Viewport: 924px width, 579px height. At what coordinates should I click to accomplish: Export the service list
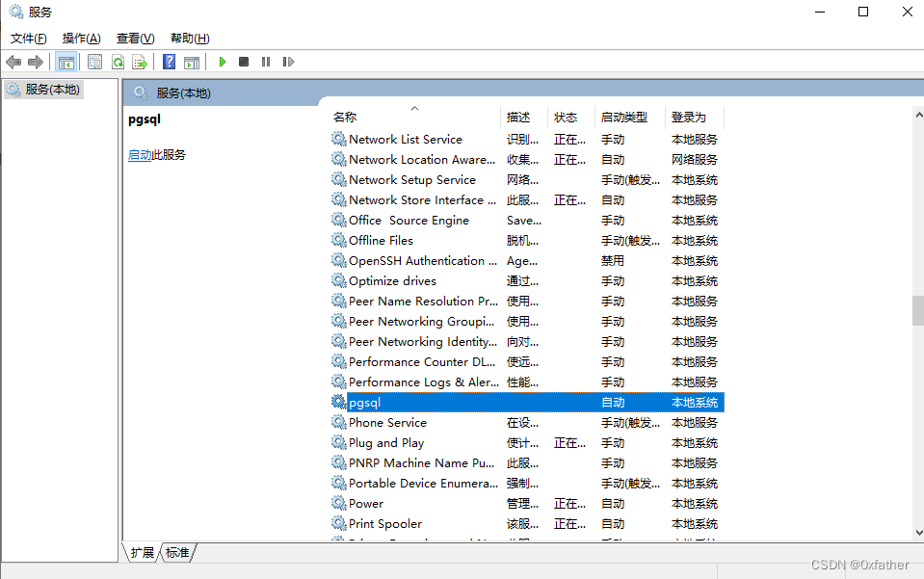point(141,62)
